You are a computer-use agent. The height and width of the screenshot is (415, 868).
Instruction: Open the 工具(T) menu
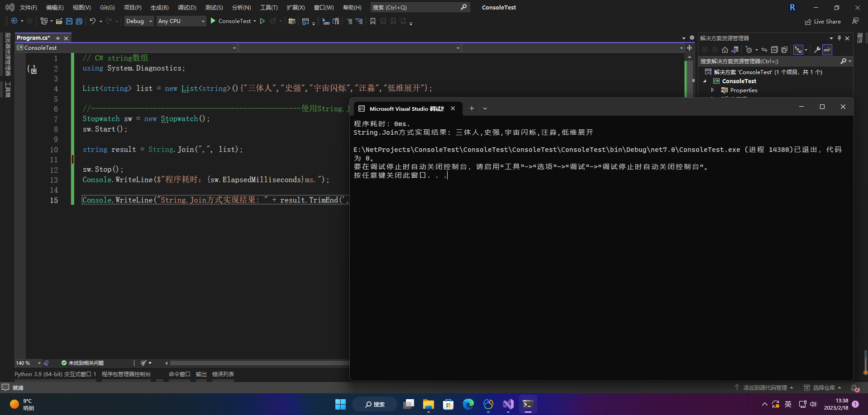pyautogui.click(x=269, y=8)
